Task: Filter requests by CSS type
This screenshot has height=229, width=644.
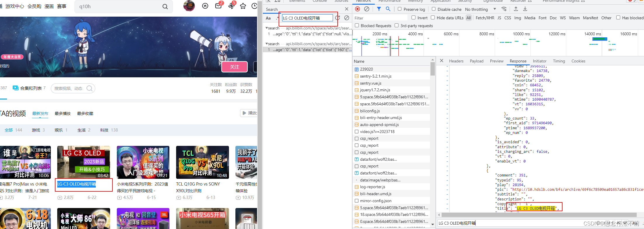Action: point(508,18)
